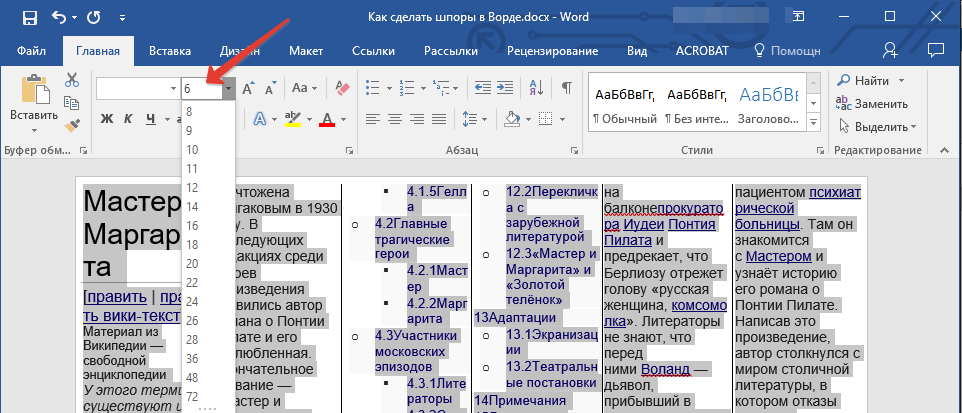
Task: Open the underline style dropdown arrow
Action: 166,119
